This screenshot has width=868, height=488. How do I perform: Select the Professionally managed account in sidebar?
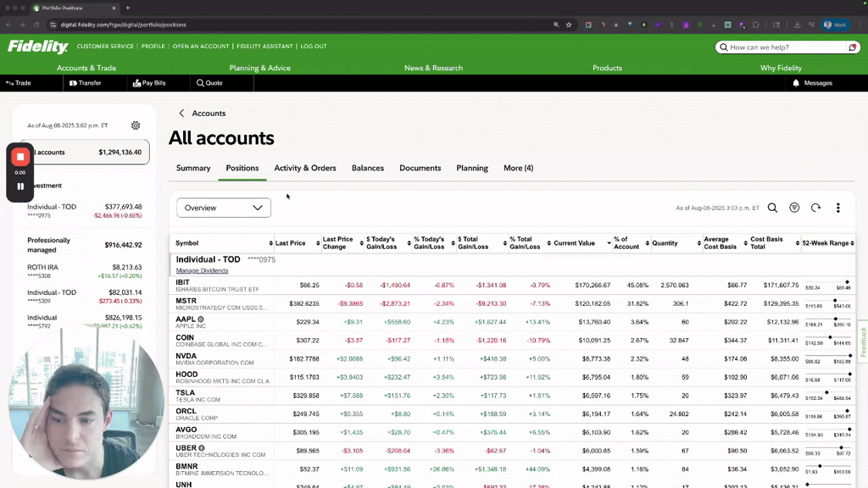point(85,245)
